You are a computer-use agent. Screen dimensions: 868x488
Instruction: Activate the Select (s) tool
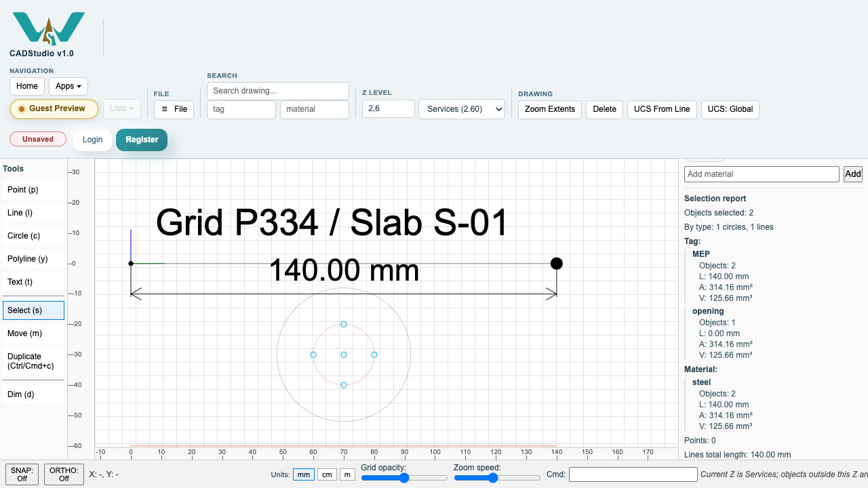pyautogui.click(x=33, y=310)
